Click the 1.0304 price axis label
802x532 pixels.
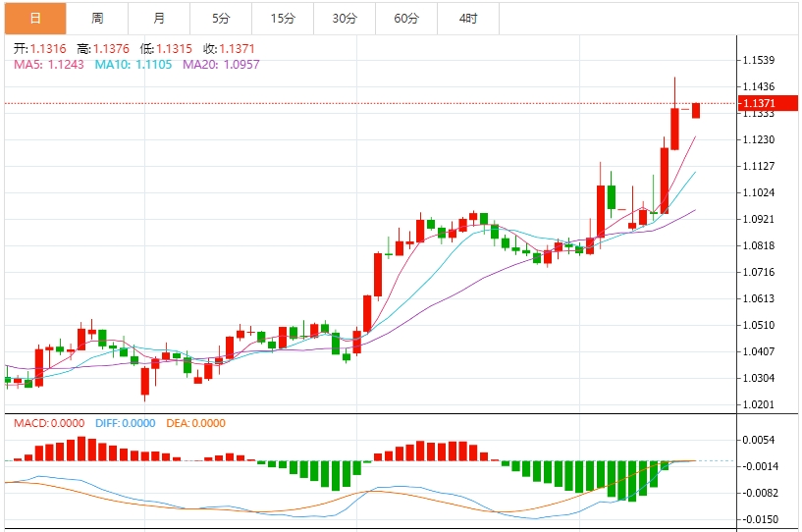click(x=759, y=378)
